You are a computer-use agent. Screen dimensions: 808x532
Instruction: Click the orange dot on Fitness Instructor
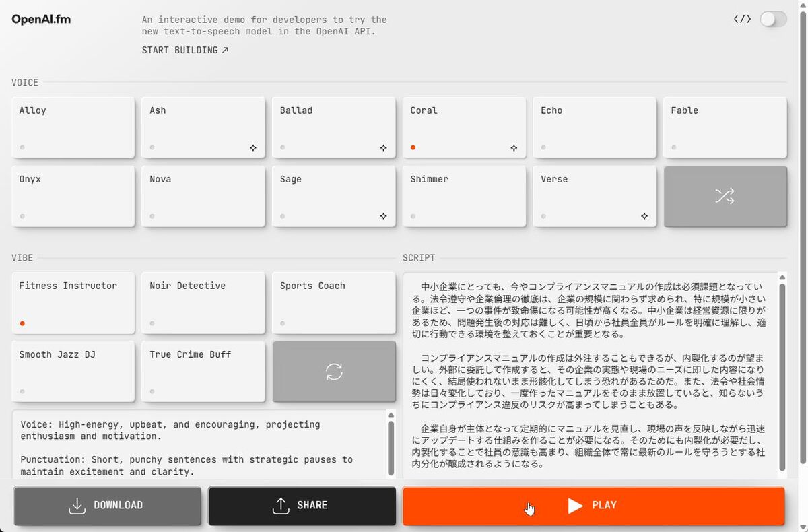[x=22, y=323]
